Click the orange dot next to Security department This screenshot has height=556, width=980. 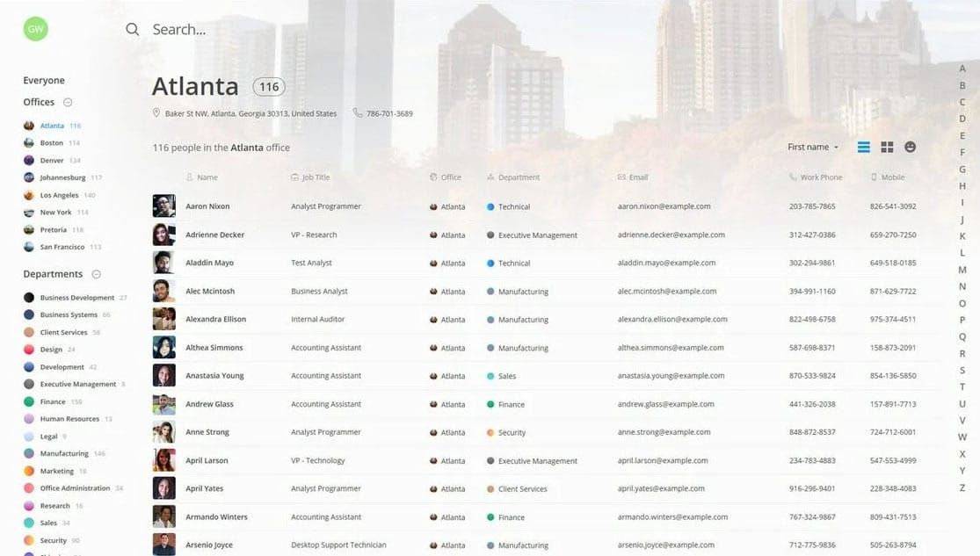click(30, 540)
